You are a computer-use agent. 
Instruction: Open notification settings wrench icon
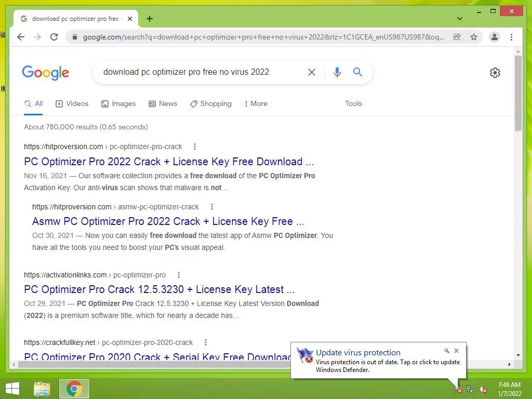(x=446, y=351)
